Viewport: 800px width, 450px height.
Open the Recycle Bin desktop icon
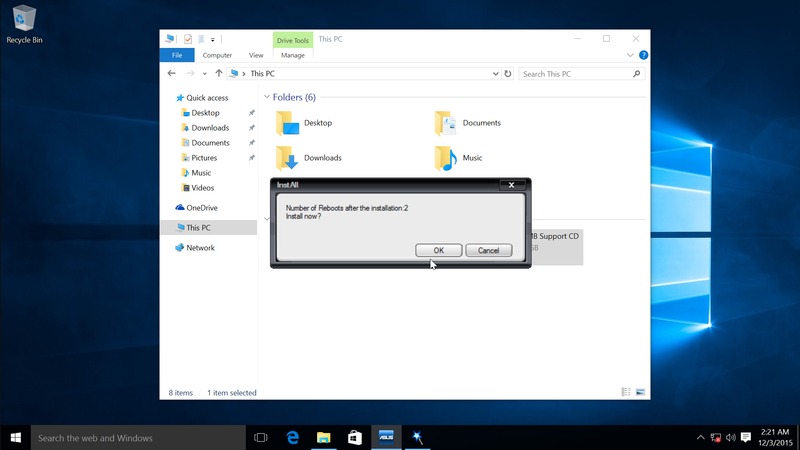(23, 21)
